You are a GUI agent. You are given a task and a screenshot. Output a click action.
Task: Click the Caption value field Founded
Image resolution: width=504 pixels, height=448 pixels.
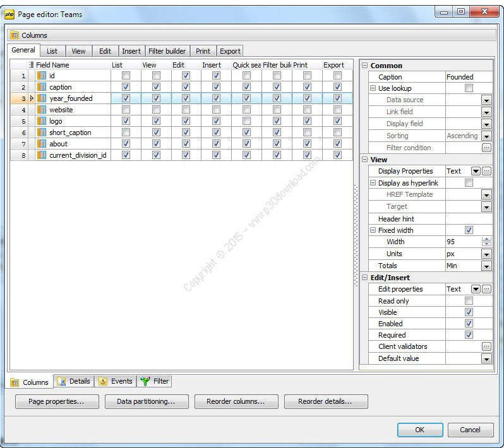[469, 77]
